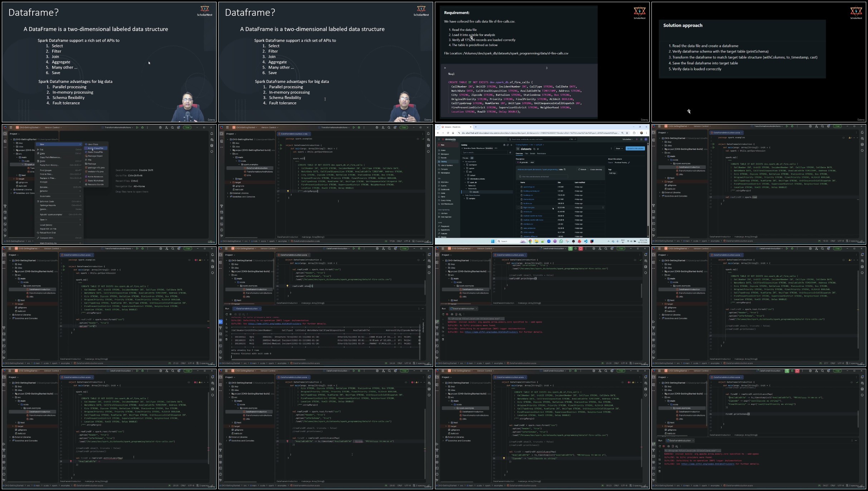Open the sf-fire-calls.csv file link

tap(529, 232)
